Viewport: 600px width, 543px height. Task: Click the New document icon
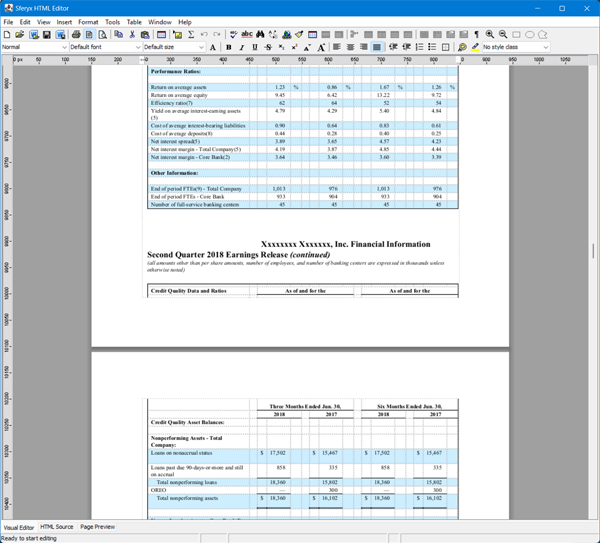tap(7, 34)
